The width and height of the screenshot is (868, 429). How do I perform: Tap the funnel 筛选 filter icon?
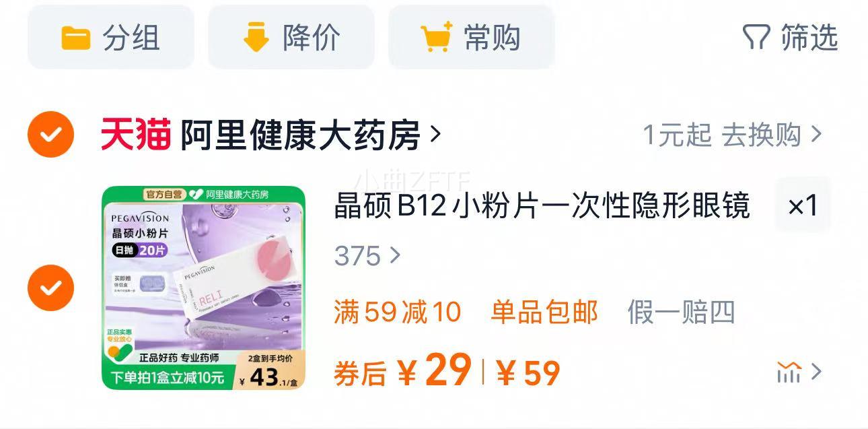pyautogui.click(x=756, y=38)
